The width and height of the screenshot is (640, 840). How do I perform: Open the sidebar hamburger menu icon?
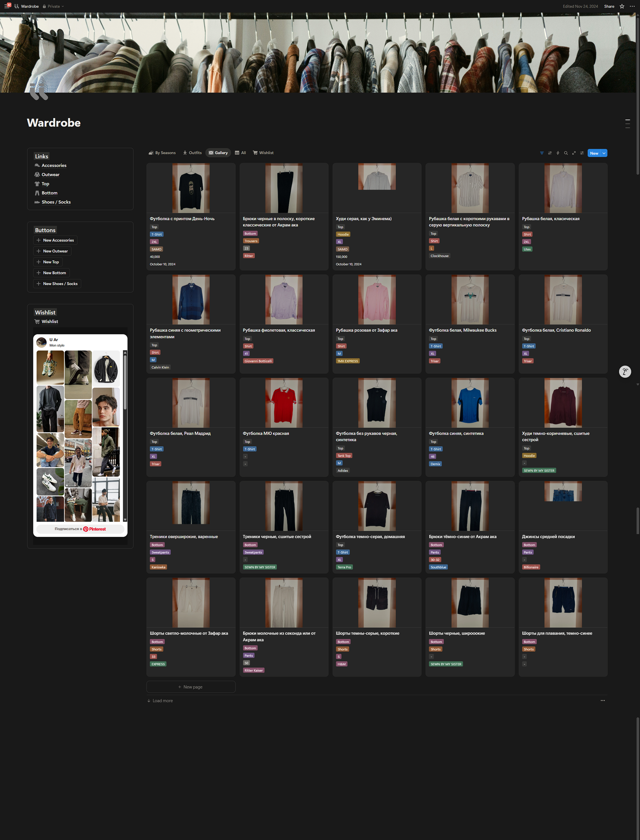pyautogui.click(x=7, y=6)
